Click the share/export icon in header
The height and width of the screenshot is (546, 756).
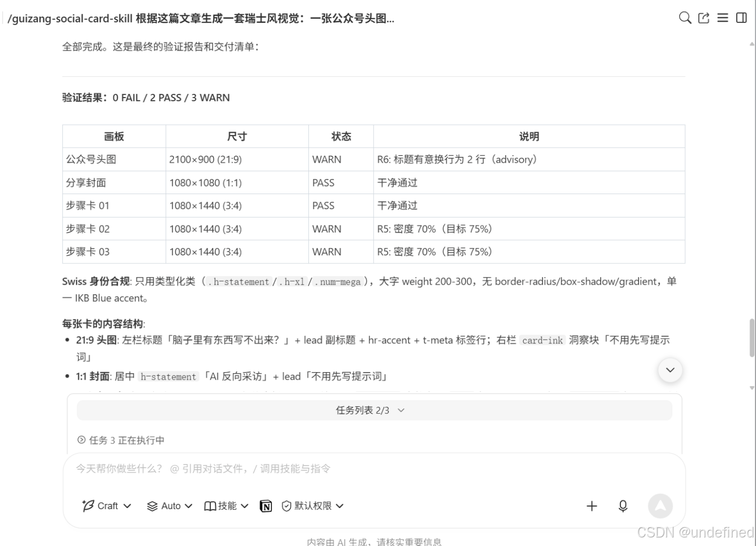coord(704,18)
